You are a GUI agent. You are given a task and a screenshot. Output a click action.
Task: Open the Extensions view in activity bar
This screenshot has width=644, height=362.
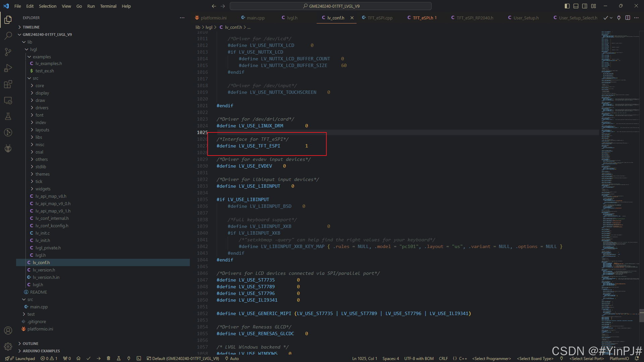[8, 84]
